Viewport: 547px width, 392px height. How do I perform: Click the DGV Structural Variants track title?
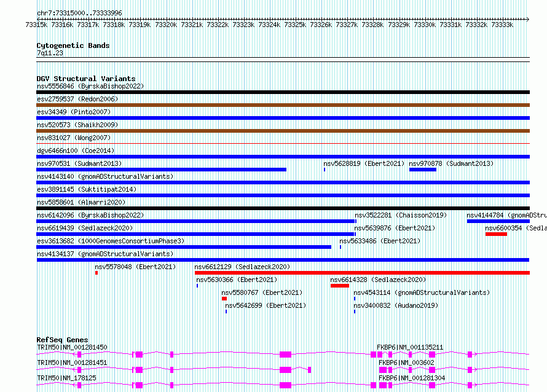pyautogui.click(x=86, y=79)
